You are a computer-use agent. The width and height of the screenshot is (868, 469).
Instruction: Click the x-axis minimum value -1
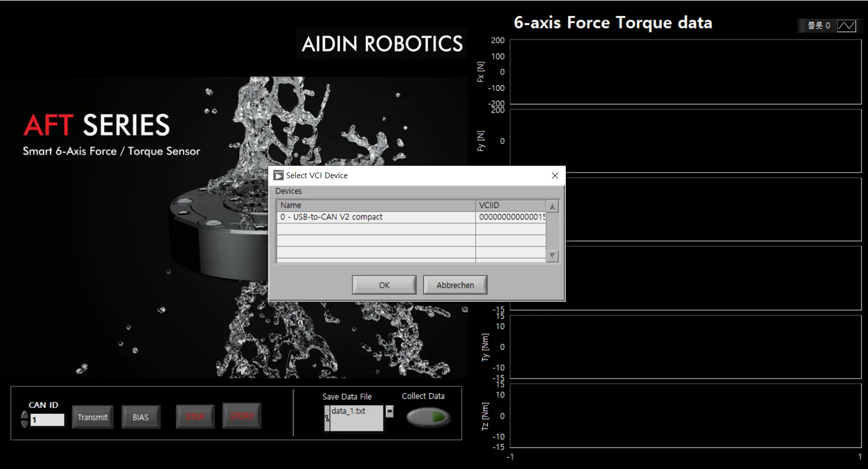(510, 457)
